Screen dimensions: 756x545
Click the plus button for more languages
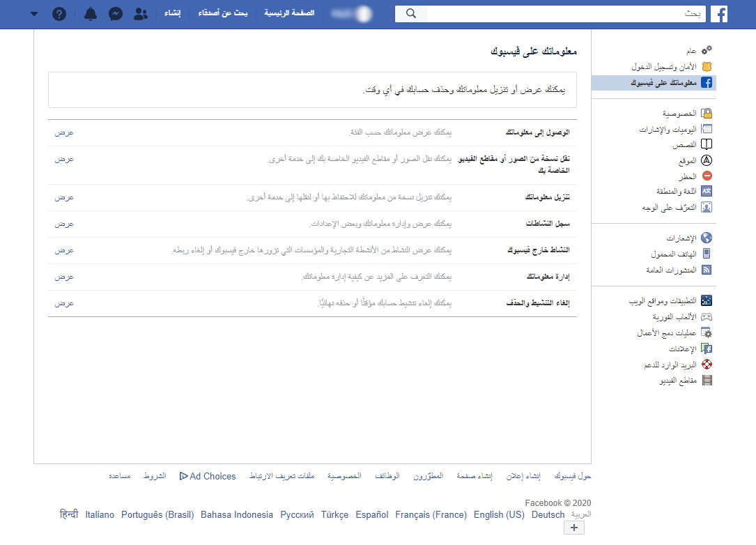point(573,528)
